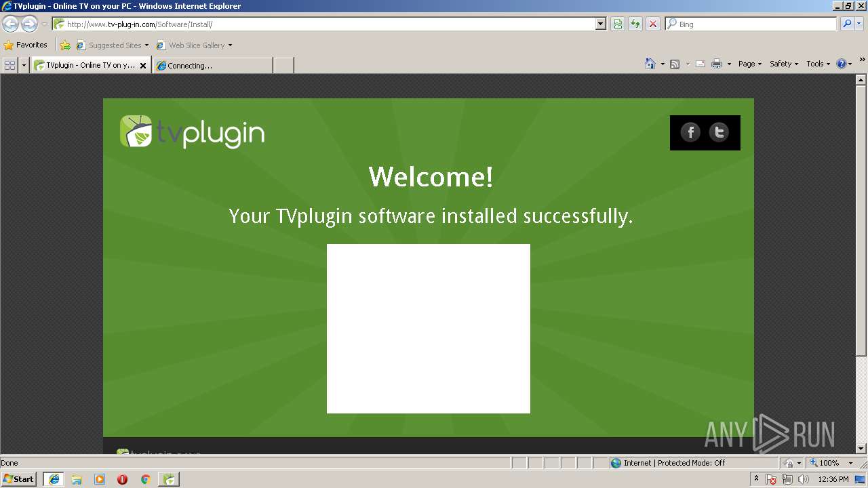
Task: Open the TVplugin taskbar icon
Action: click(169, 479)
